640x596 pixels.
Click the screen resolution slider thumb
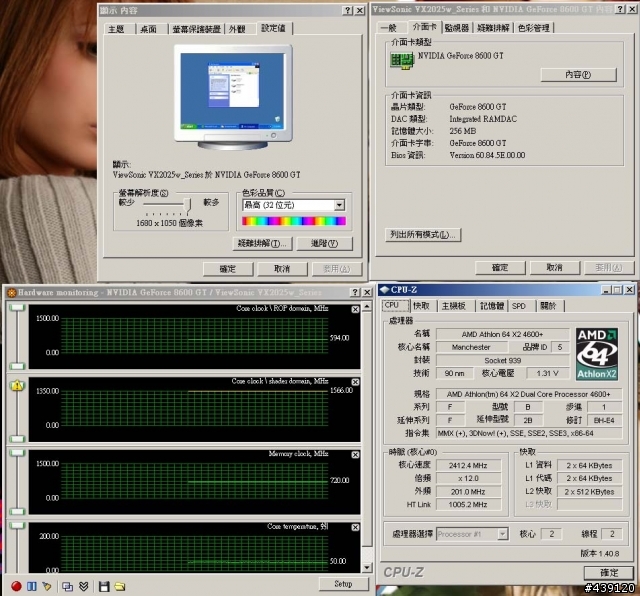pyautogui.click(x=187, y=205)
